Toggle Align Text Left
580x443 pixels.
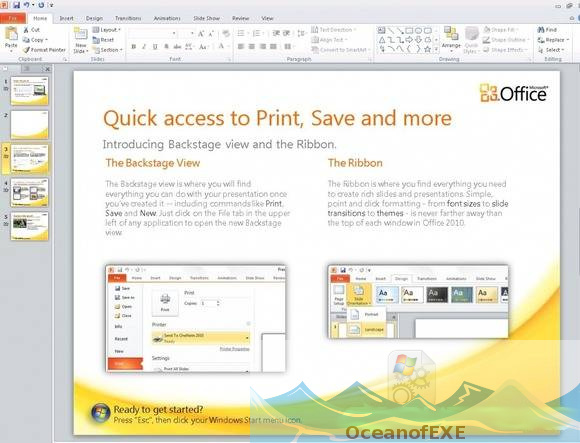click(x=241, y=47)
